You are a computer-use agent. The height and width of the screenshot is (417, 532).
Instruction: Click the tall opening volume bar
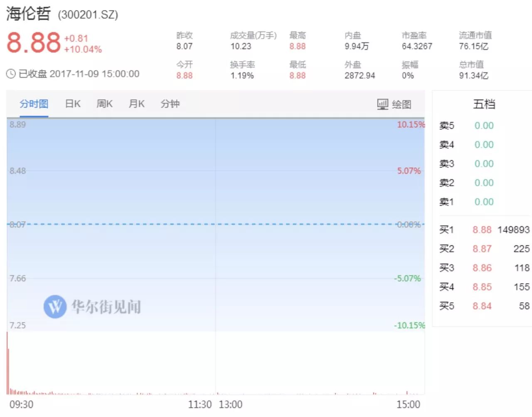pos(7,363)
